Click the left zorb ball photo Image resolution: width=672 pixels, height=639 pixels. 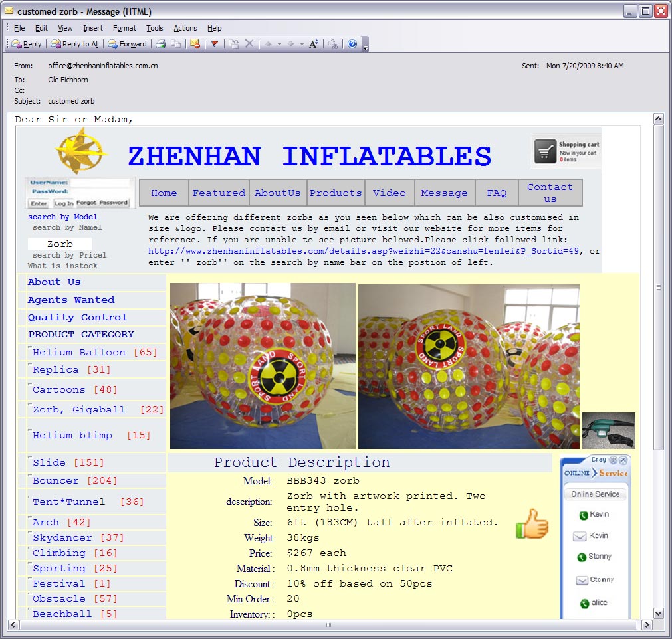263,366
